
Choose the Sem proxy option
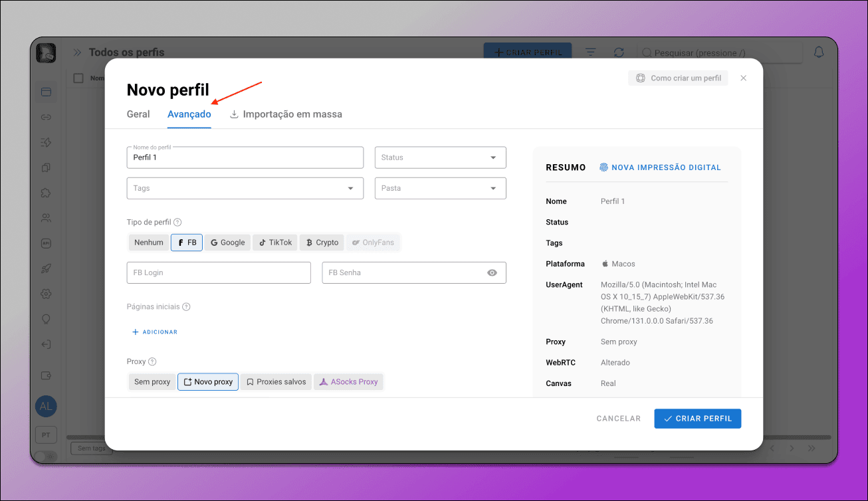152,382
